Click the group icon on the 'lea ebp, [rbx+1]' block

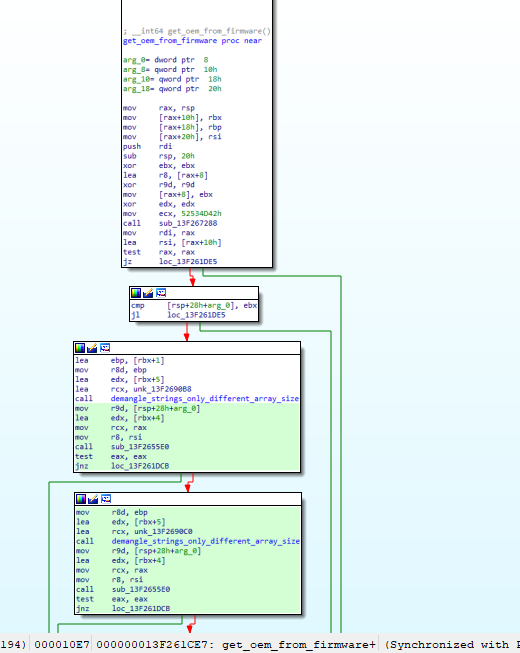point(104,348)
